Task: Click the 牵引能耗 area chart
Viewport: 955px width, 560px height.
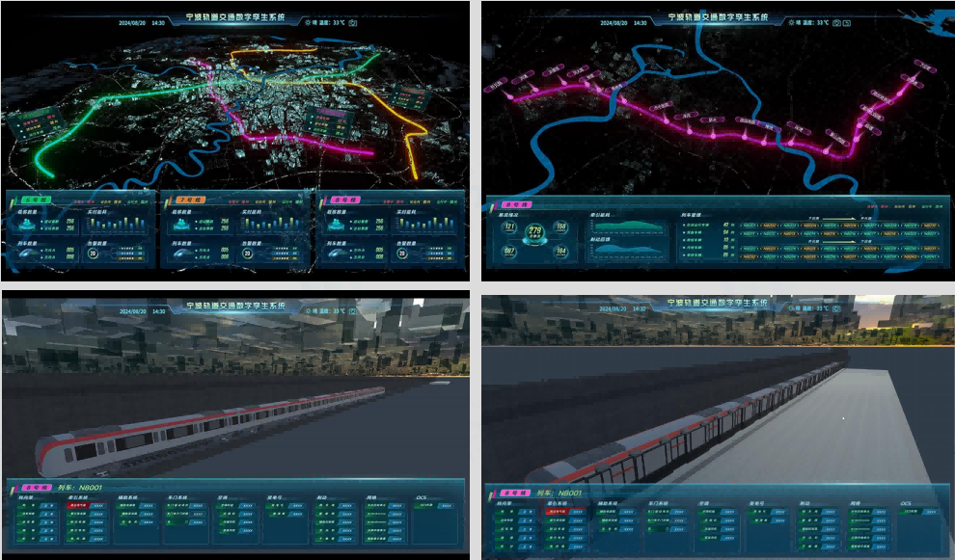Action: coord(627,227)
